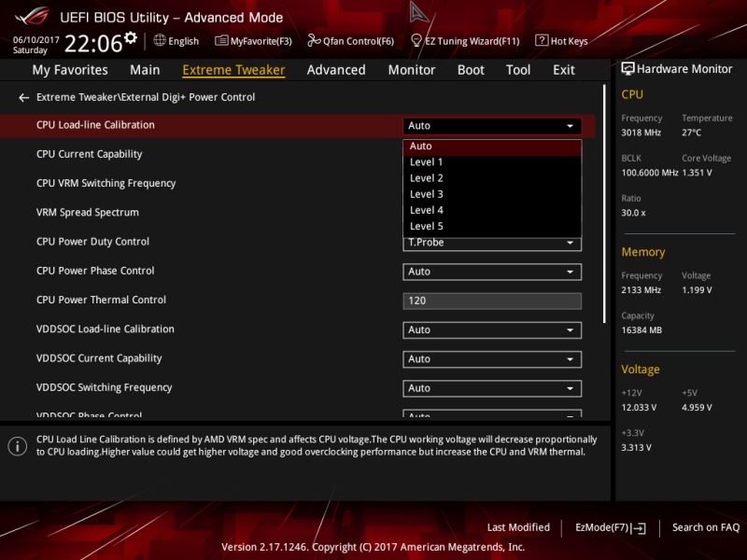This screenshot has height=560, width=747.
Task: Click the MyFavorite list icon
Action: click(221, 40)
